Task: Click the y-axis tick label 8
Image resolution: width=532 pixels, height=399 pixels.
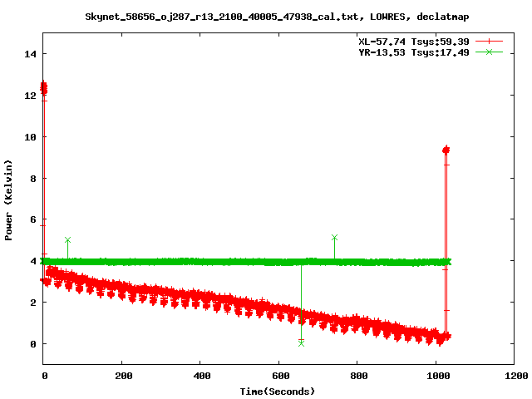Action: [x=33, y=179]
